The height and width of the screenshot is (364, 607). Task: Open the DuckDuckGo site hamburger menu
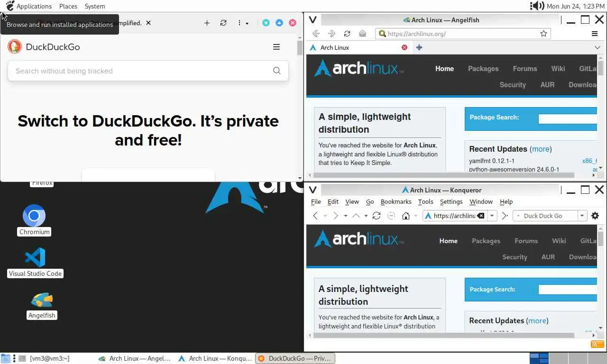pyautogui.click(x=276, y=47)
